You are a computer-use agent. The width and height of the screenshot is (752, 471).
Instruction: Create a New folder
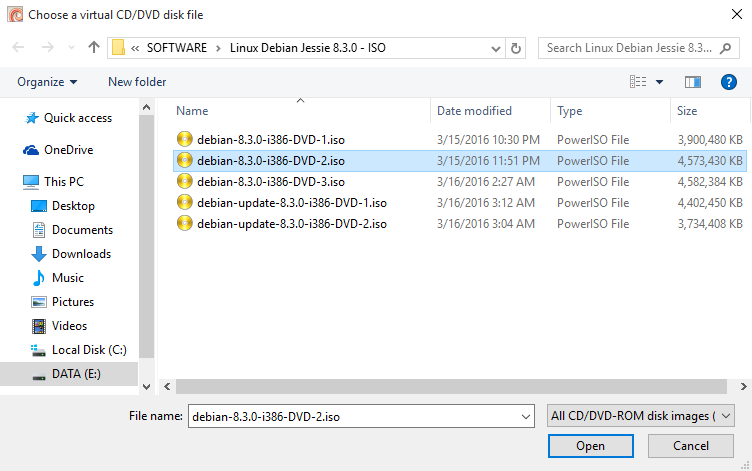coord(137,82)
